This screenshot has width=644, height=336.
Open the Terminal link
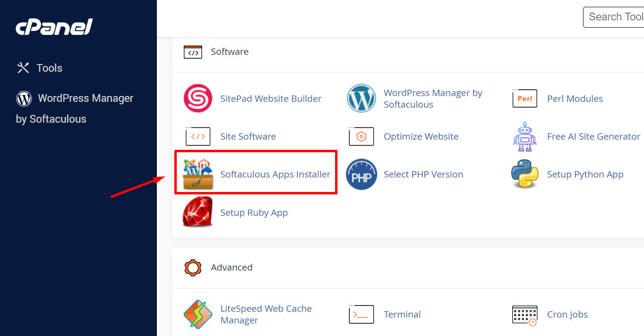point(402,315)
